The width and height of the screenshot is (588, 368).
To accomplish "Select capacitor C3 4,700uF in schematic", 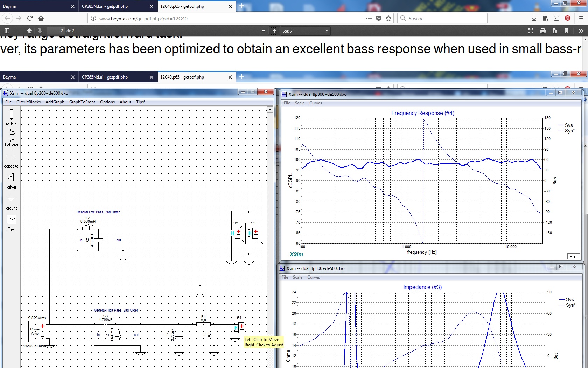I will point(105,325).
